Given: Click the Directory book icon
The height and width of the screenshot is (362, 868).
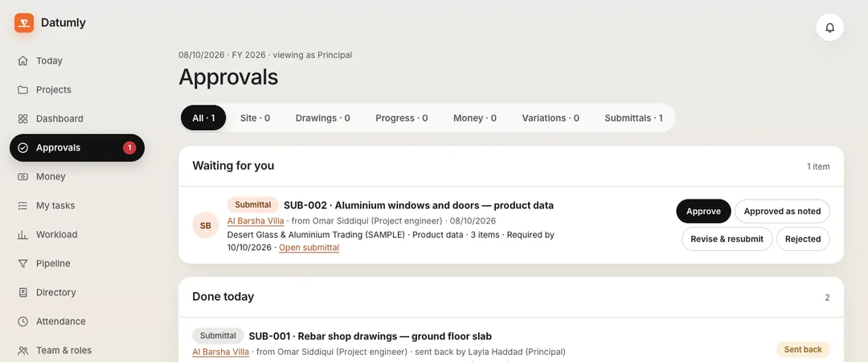Looking at the screenshot, I should [23, 292].
